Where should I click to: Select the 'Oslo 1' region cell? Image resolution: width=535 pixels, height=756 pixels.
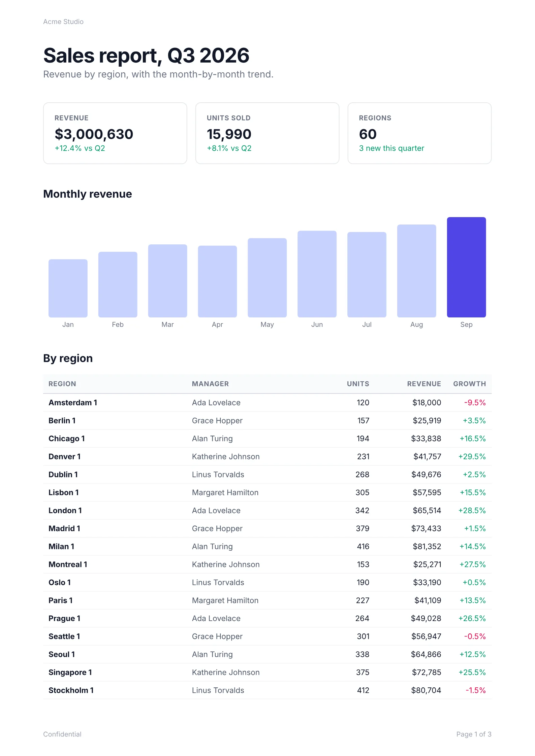click(x=60, y=583)
